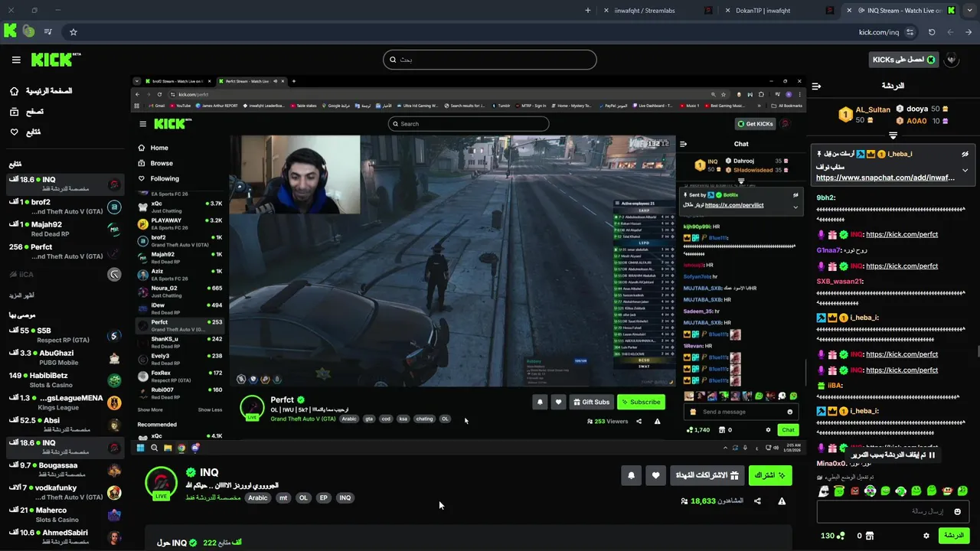Send chat message with green chat button
980x551 pixels.
pyautogui.click(x=953, y=536)
